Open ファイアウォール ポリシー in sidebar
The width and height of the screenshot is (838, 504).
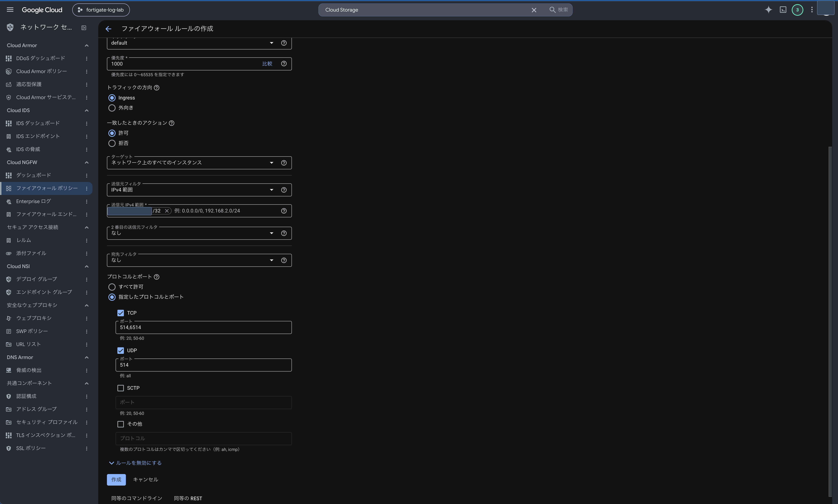pos(47,188)
